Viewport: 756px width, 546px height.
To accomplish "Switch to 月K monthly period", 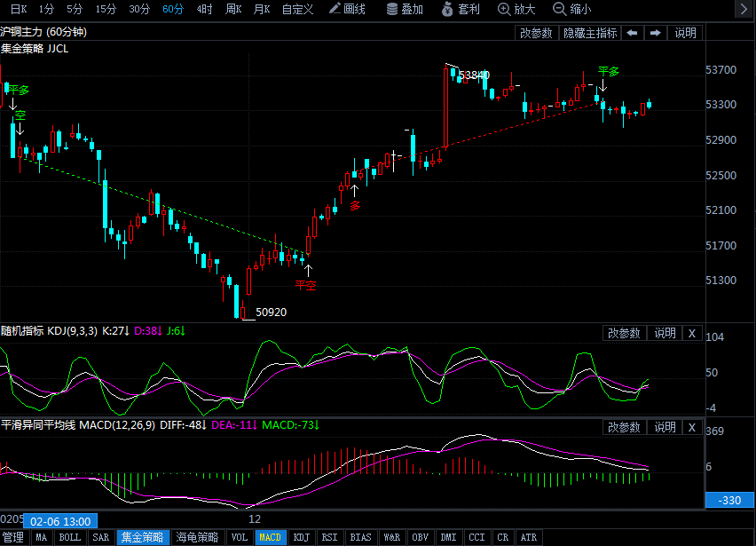I will [x=262, y=9].
